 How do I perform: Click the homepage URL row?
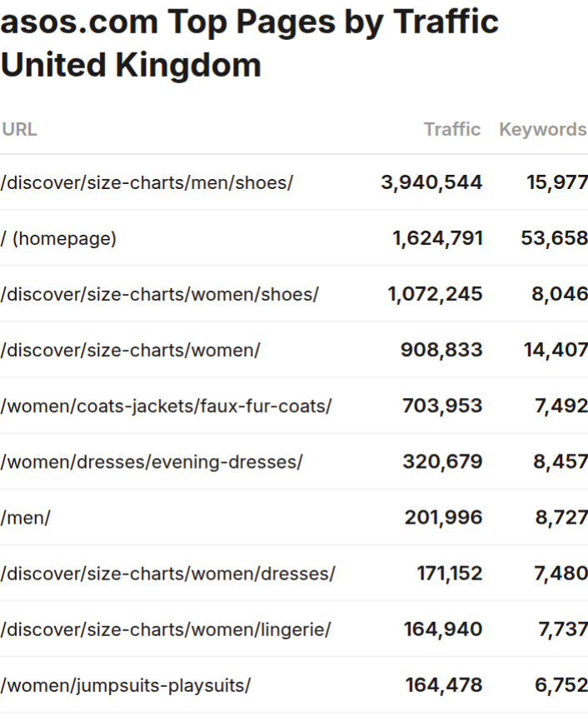point(58,239)
